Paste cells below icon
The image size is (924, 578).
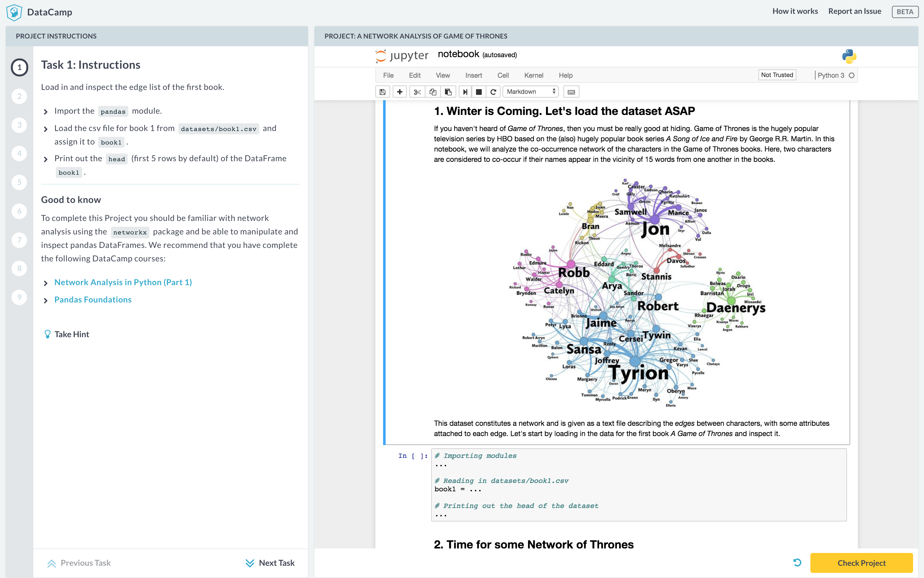point(448,92)
